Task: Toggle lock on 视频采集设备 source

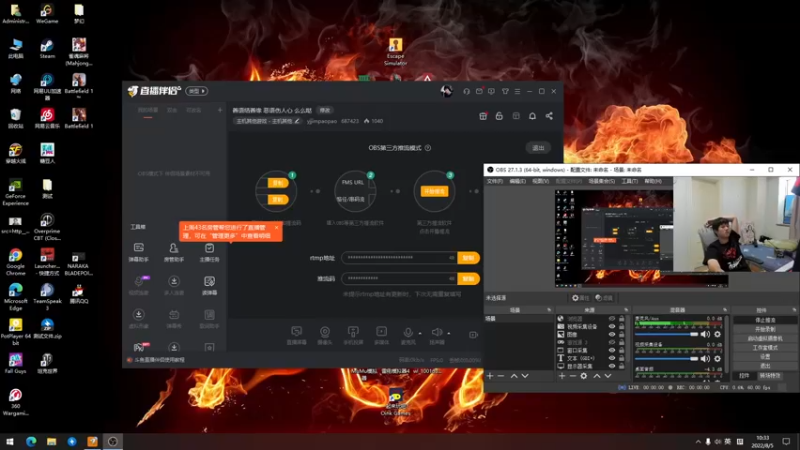Action: [621, 327]
